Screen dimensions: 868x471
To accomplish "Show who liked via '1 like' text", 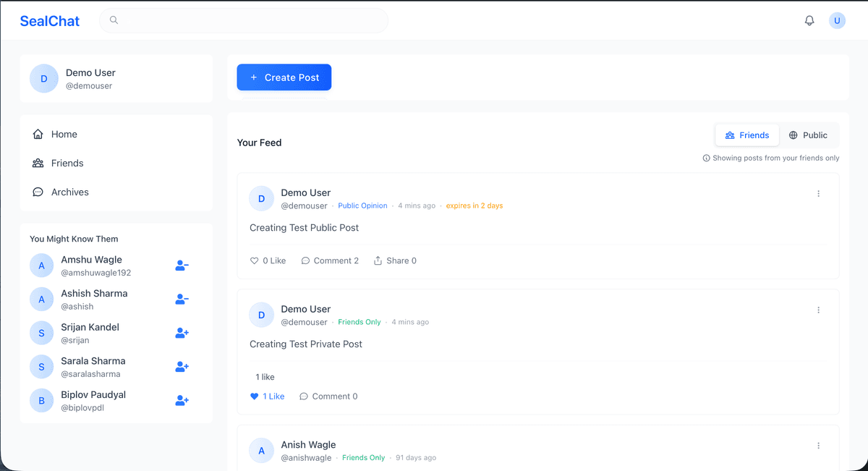I will click(x=265, y=377).
